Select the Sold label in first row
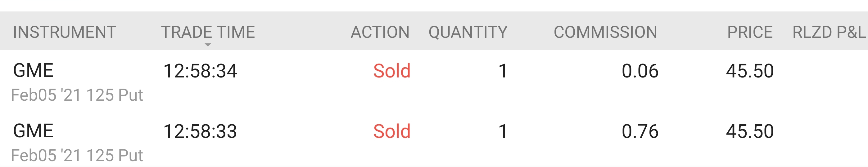The height and width of the screenshot is (167, 868). tap(392, 71)
